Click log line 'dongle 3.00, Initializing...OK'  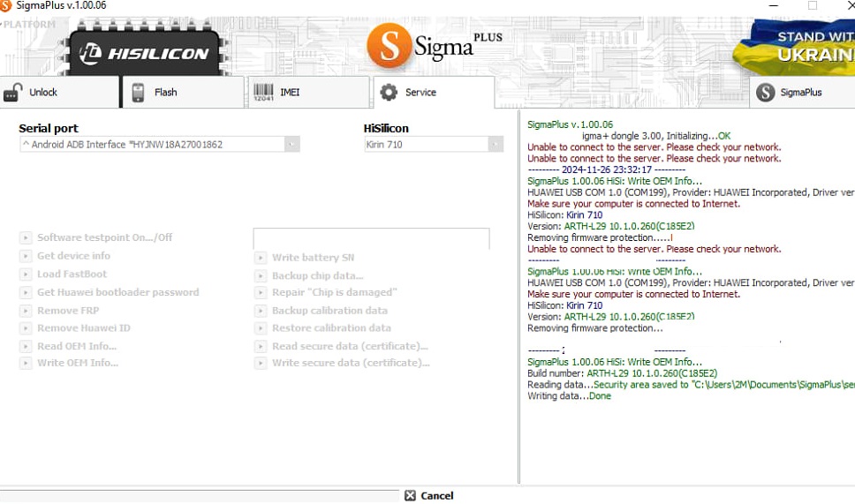pos(656,136)
